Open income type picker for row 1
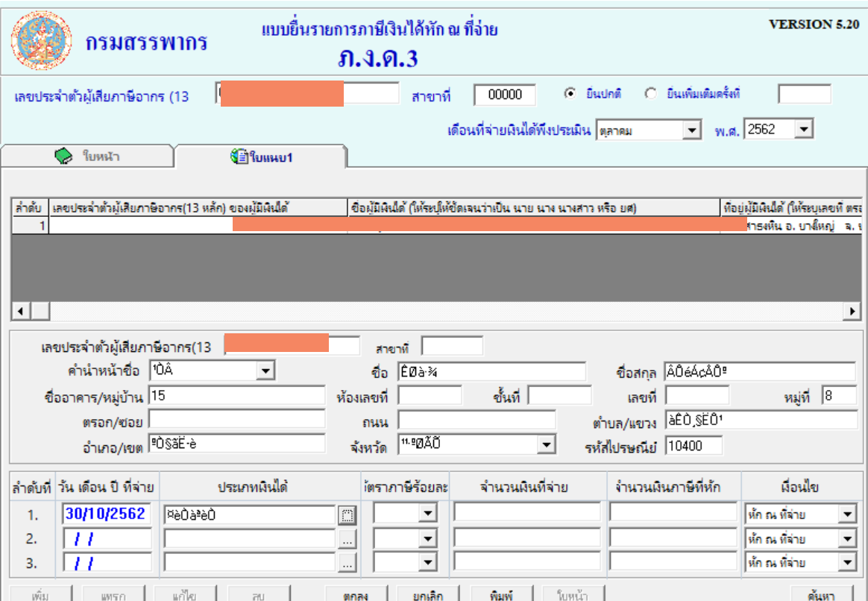The width and height of the screenshot is (868, 601). pyautogui.click(x=347, y=515)
